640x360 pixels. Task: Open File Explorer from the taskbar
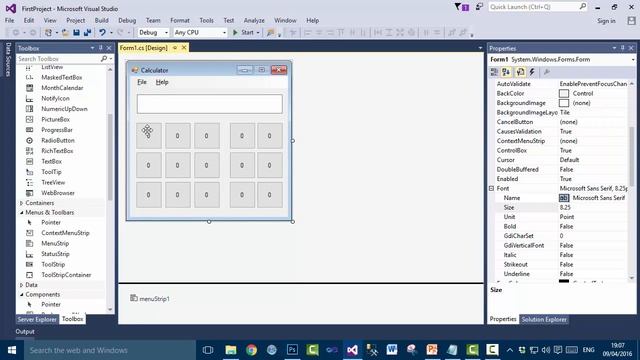coord(231,350)
